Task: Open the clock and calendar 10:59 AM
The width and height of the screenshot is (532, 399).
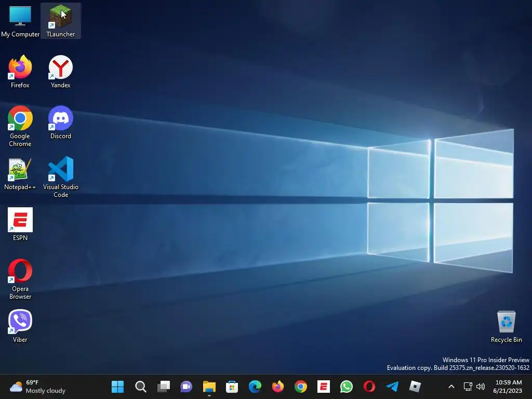Action: pos(508,387)
